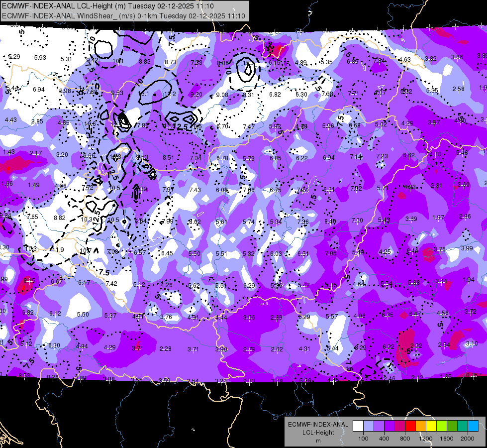Screen dimensions: 487x448
Task: Click the wind shear value 3.66
Action: click(x=457, y=57)
